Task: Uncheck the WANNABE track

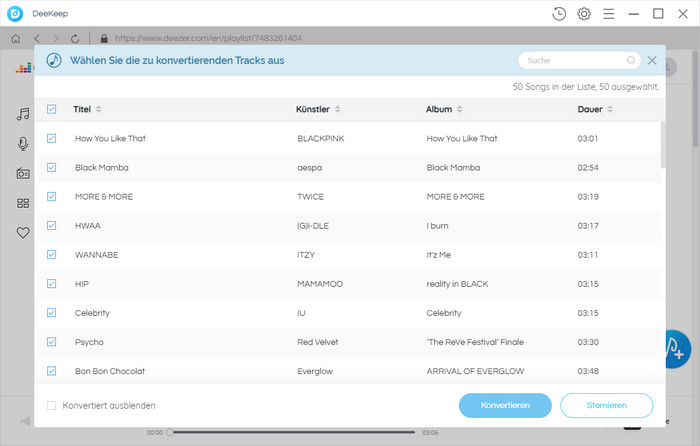Action: 51,254
